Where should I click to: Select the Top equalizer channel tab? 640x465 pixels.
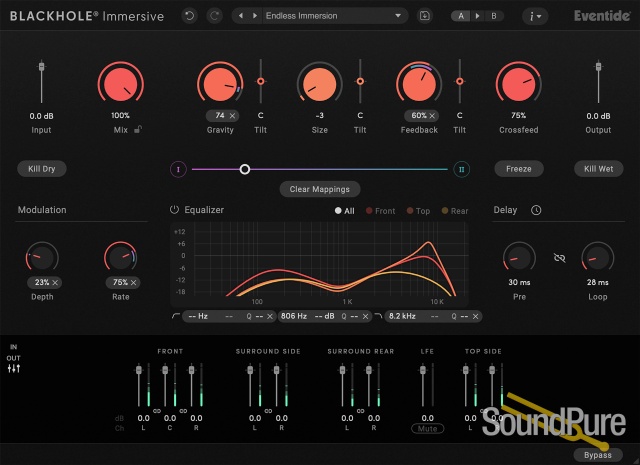422,211
